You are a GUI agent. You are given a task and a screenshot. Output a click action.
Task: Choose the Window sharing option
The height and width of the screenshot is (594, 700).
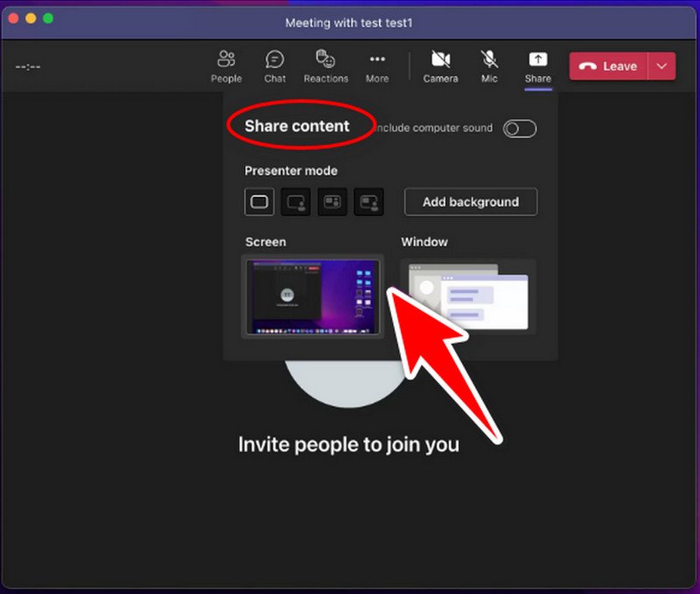coord(468,297)
